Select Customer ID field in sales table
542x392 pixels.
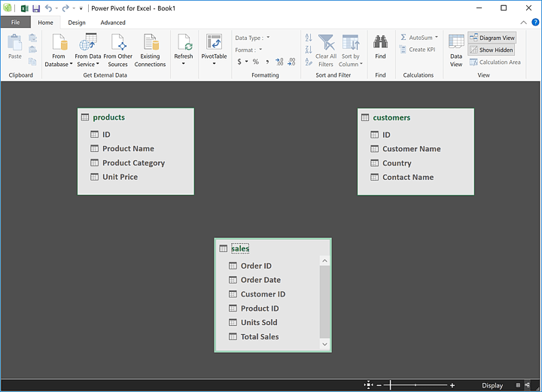coord(263,294)
